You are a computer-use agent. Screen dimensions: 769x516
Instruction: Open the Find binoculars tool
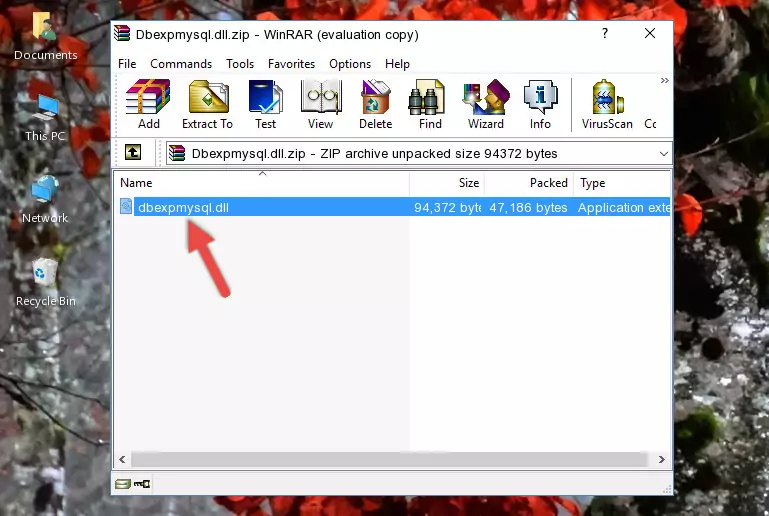click(x=430, y=104)
